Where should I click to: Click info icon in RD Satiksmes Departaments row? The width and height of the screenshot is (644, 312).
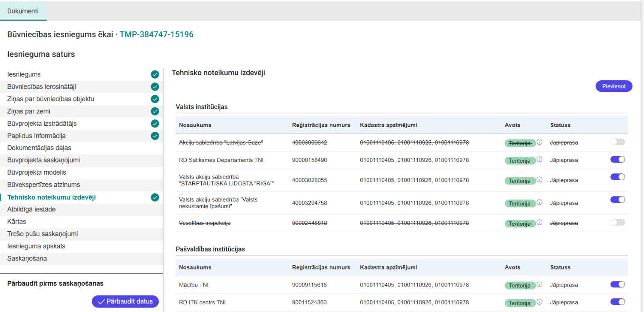(540, 160)
